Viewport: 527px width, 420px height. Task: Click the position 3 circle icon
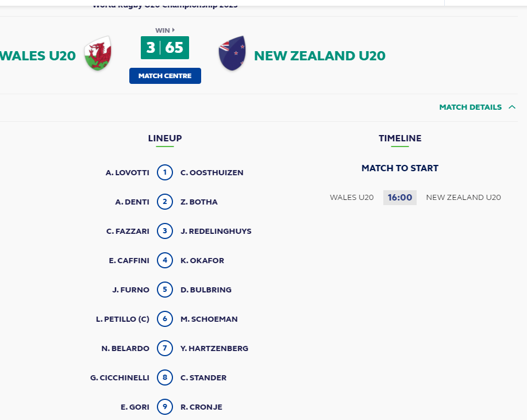coord(165,231)
